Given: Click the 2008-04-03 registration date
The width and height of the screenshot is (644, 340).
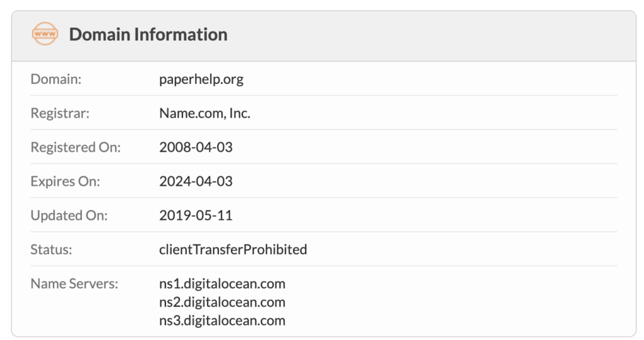Looking at the screenshot, I should (196, 147).
